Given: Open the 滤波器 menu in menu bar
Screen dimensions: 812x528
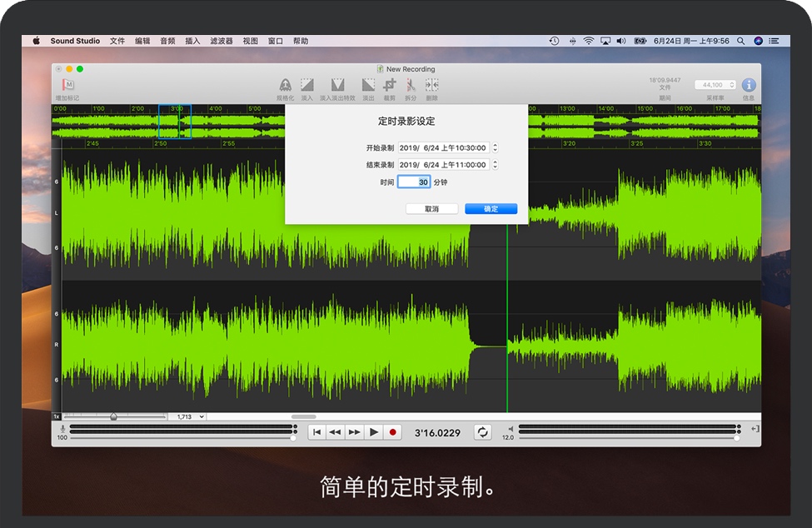Looking at the screenshot, I should click(221, 41).
